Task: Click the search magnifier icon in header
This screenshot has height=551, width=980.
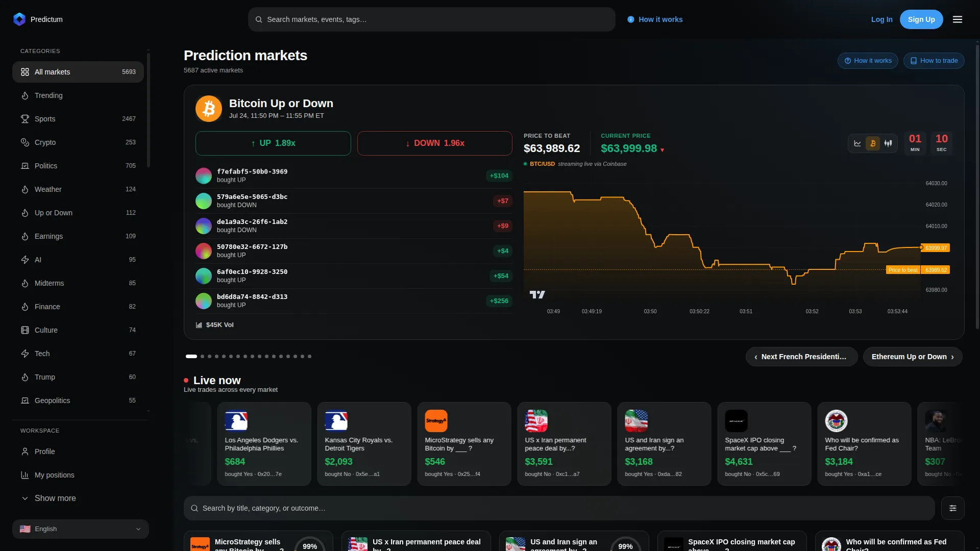Action: 259,19
